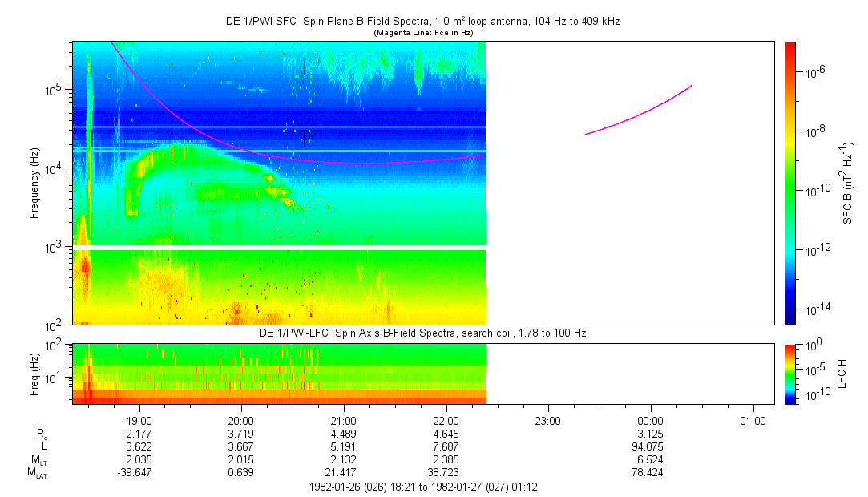The image size is (868, 497).
Task: Click the L value 5.191
Action: (344, 446)
